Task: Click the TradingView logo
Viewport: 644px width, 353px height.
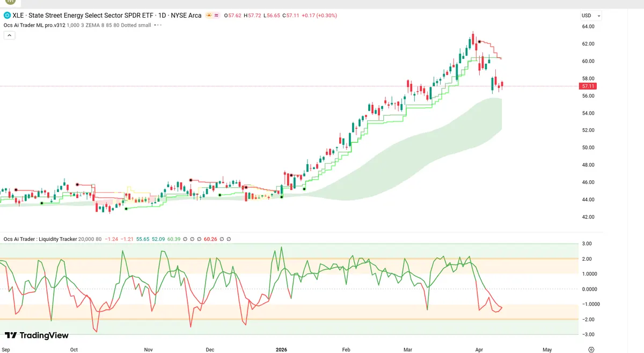Action: (x=36, y=335)
